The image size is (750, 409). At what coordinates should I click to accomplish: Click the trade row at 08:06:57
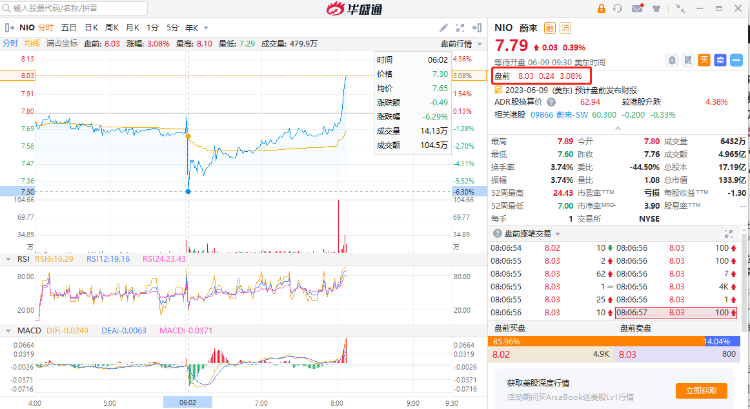point(676,312)
